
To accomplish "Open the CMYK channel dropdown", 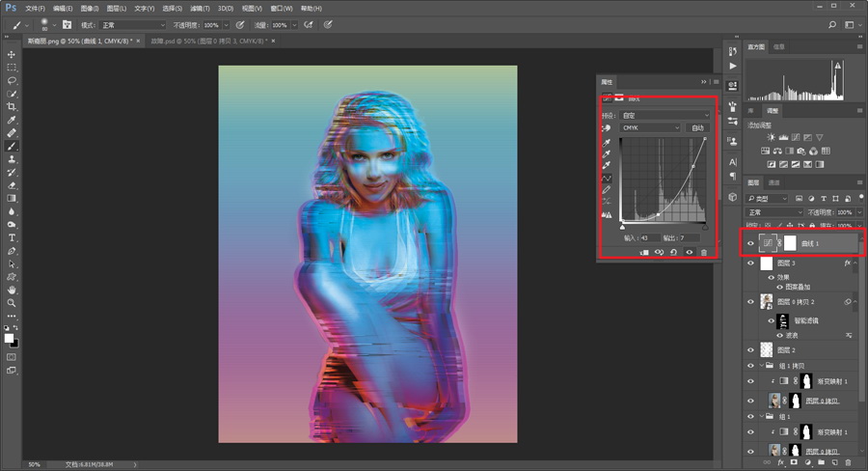I will click(x=650, y=127).
